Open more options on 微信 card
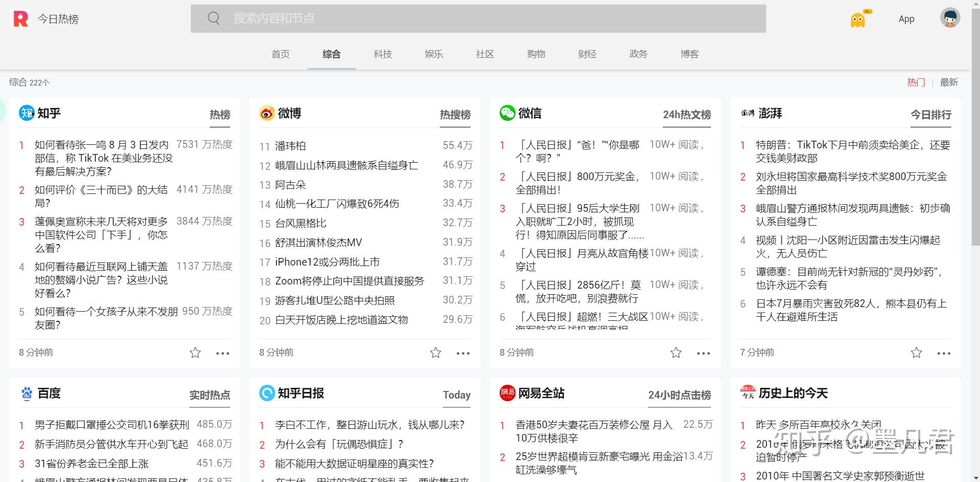 [x=703, y=353]
